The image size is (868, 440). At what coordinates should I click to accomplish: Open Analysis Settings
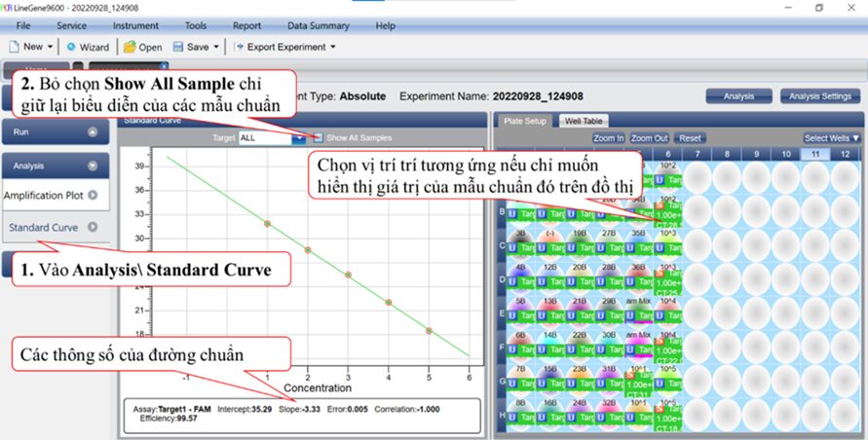820,96
